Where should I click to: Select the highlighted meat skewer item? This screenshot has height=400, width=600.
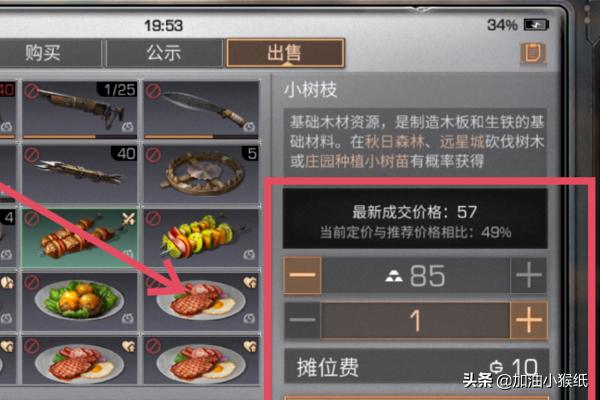[x=80, y=238]
